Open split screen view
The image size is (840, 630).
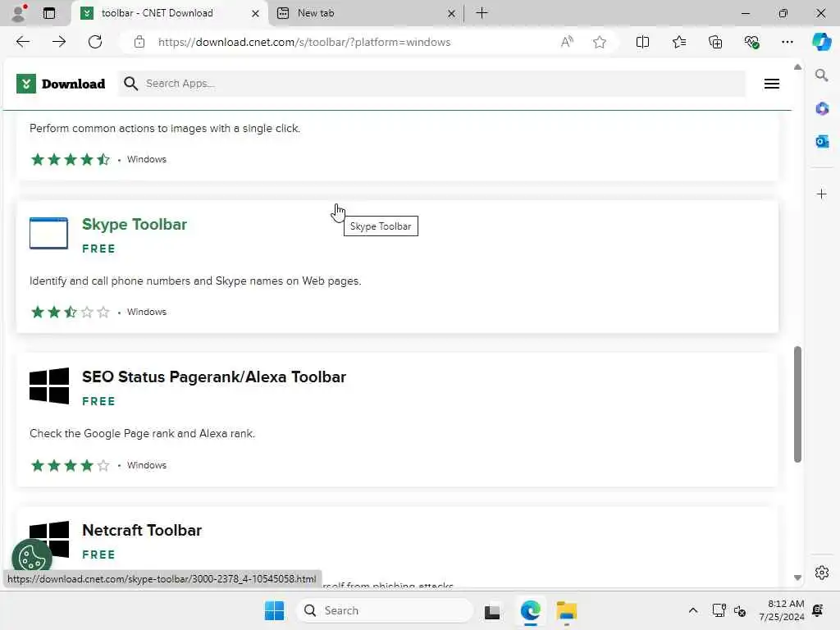tap(642, 42)
